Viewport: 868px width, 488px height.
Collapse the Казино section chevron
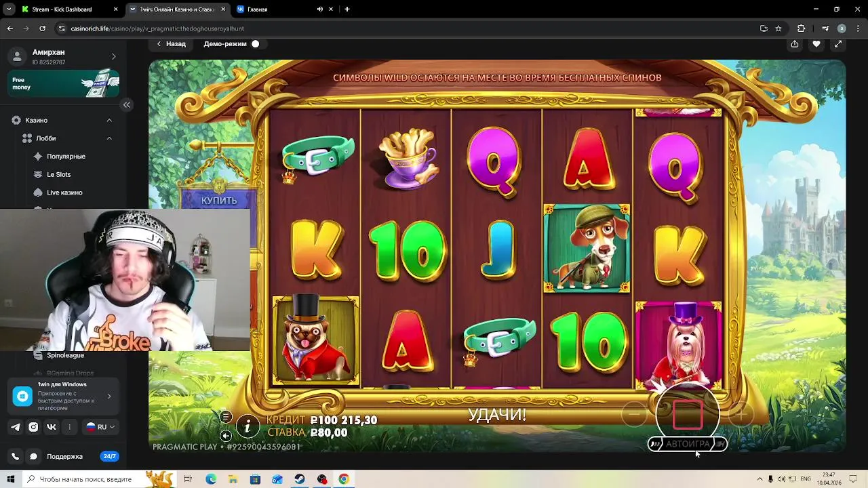click(x=109, y=120)
